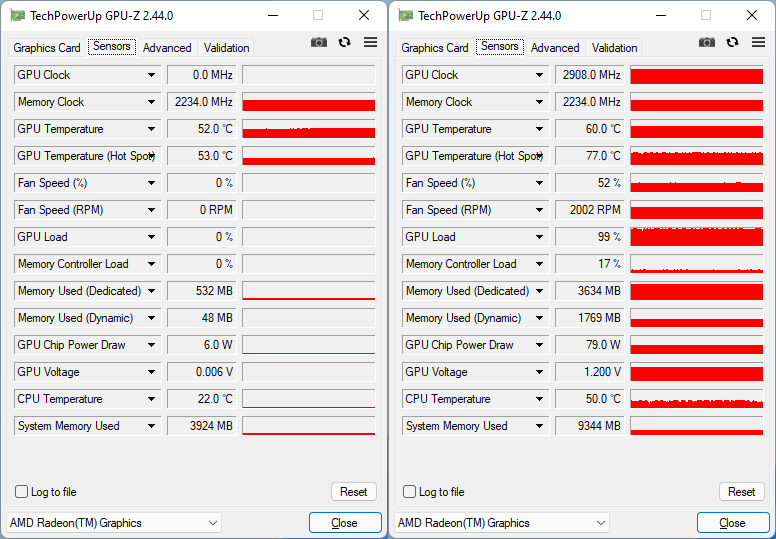
Task: Click 17 % Memory Controller Load value
Action: 590,264
